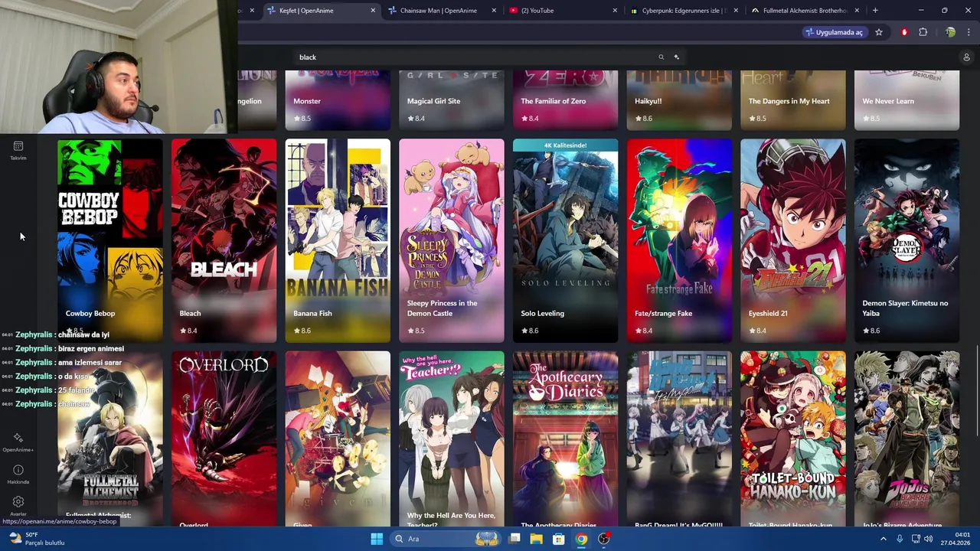Open the volume tray icon
This screenshot has width=980, height=551.
928,539
